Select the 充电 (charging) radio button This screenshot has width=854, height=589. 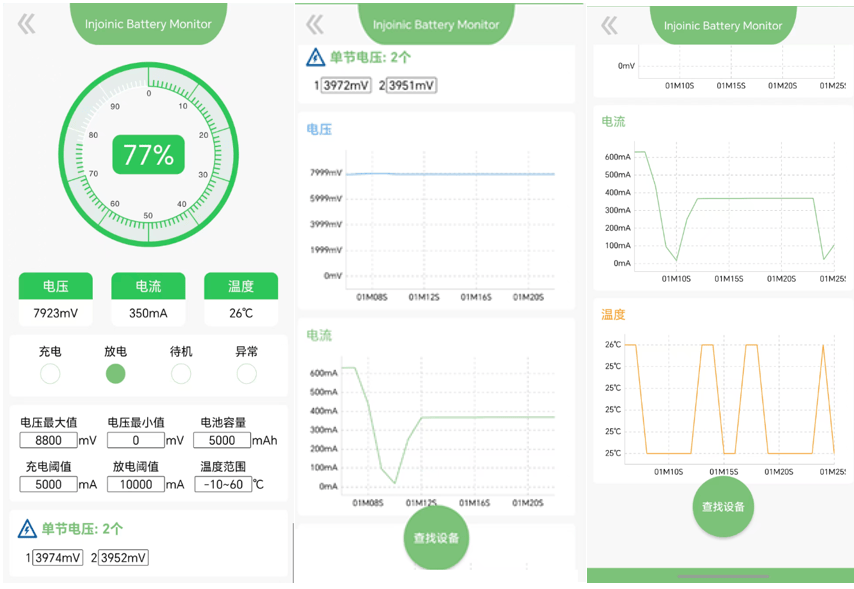tap(50, 374)
